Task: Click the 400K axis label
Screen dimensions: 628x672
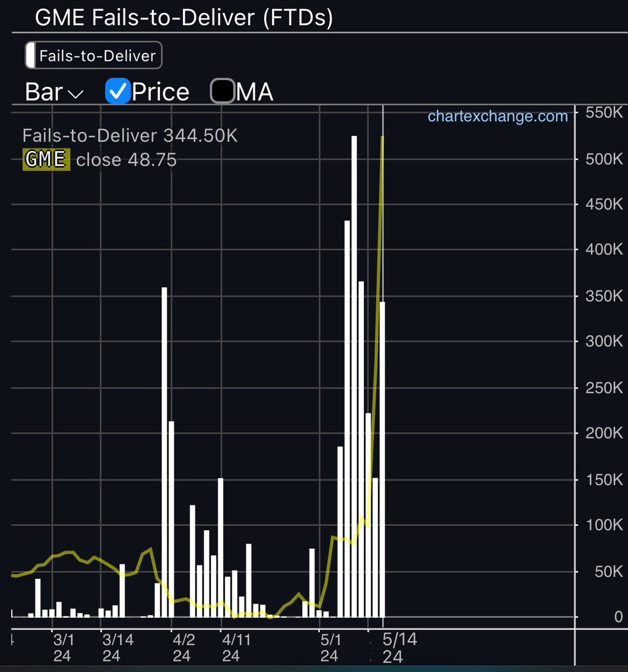Action: pos(604,249)
